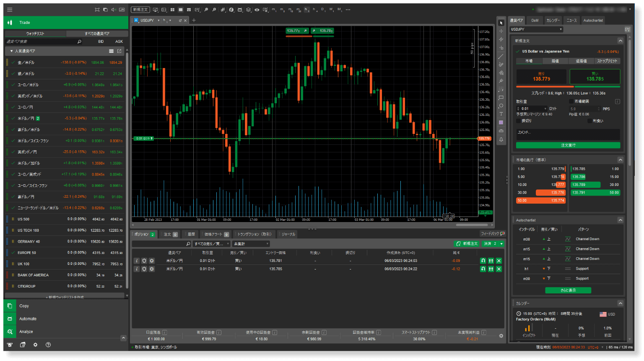Open the purple drawing color swatch
The height and width of the screenshot is (361, 644).
tap(501, 123)
